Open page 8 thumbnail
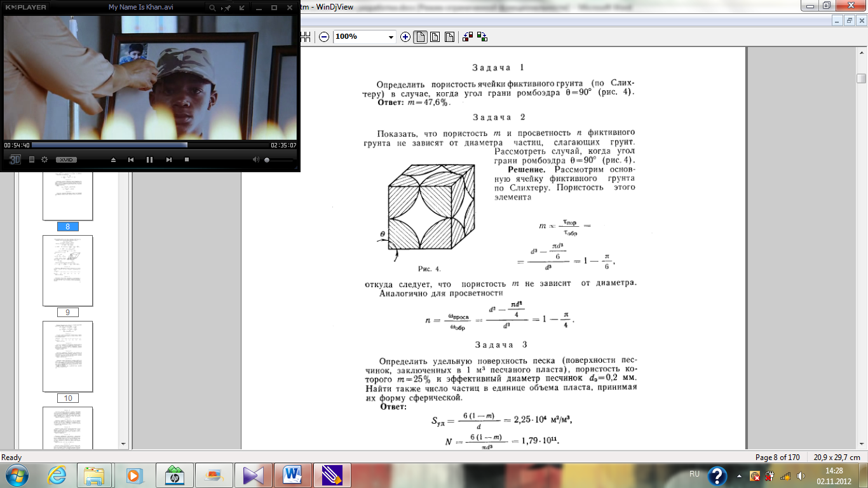 click(x=67, y=196)
